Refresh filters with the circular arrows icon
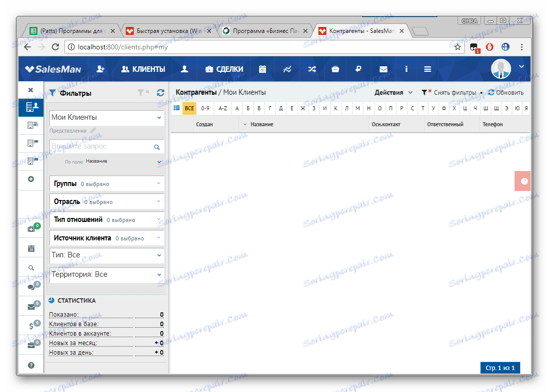 [160, 92]
